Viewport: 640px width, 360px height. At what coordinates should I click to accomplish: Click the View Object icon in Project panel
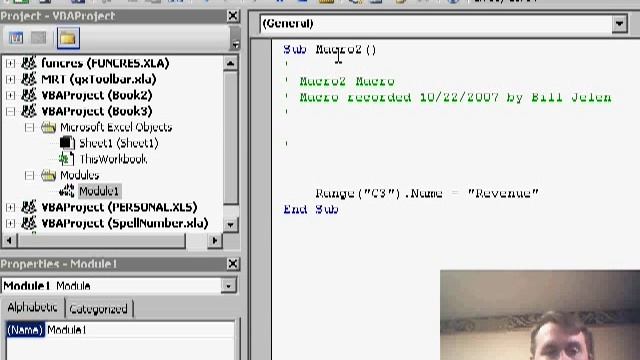[x=39, y=38]
